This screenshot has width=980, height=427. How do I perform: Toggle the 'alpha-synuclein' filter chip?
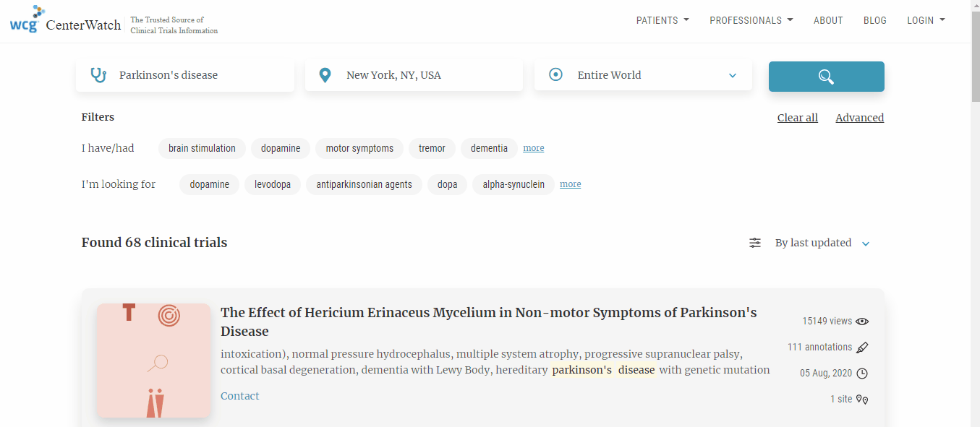[x=514, y=184]
